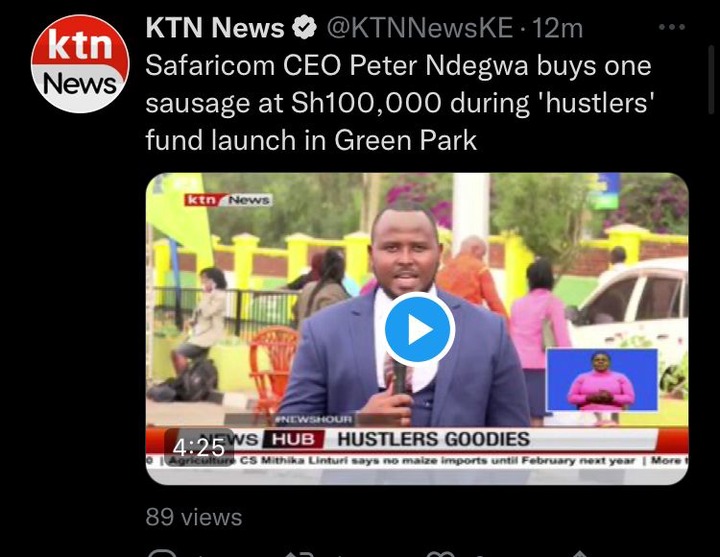
Task: Click the tweet text about Safaricom CEO
Action: tap(399, 103)
